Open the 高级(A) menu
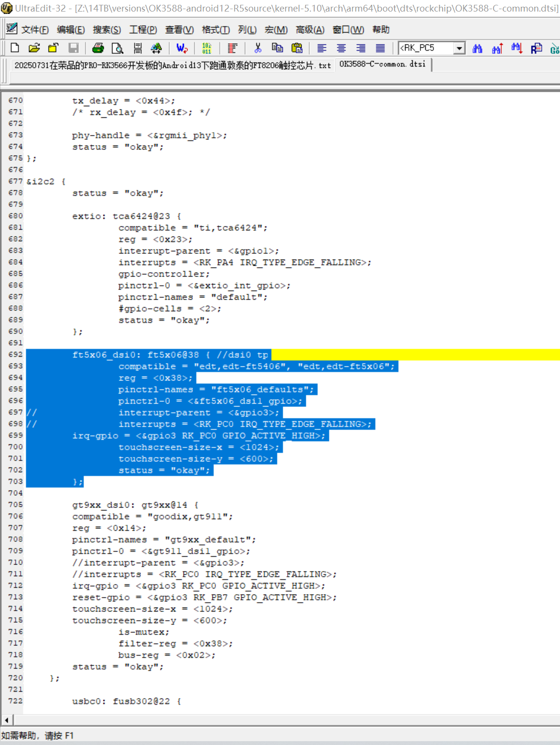Viewport: 560px width, 745px height. pyautogui.click(x=310, y=30)
